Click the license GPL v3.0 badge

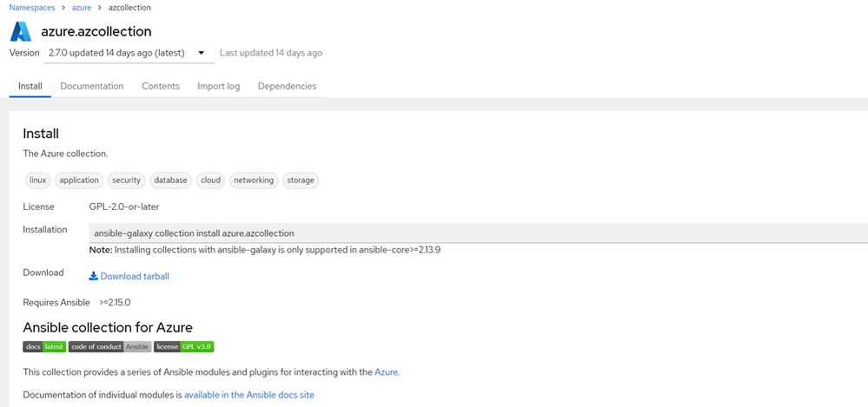pos(184,347)
